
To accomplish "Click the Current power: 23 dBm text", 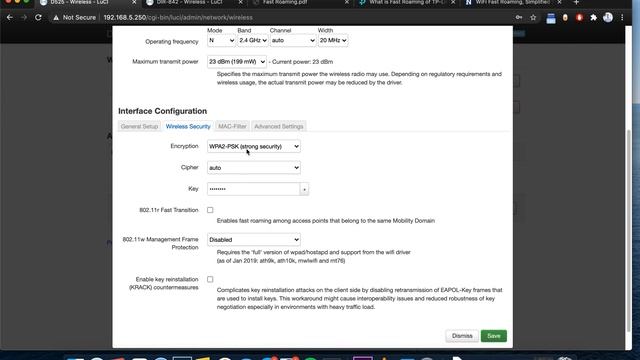I will click(x=302, y=62).
